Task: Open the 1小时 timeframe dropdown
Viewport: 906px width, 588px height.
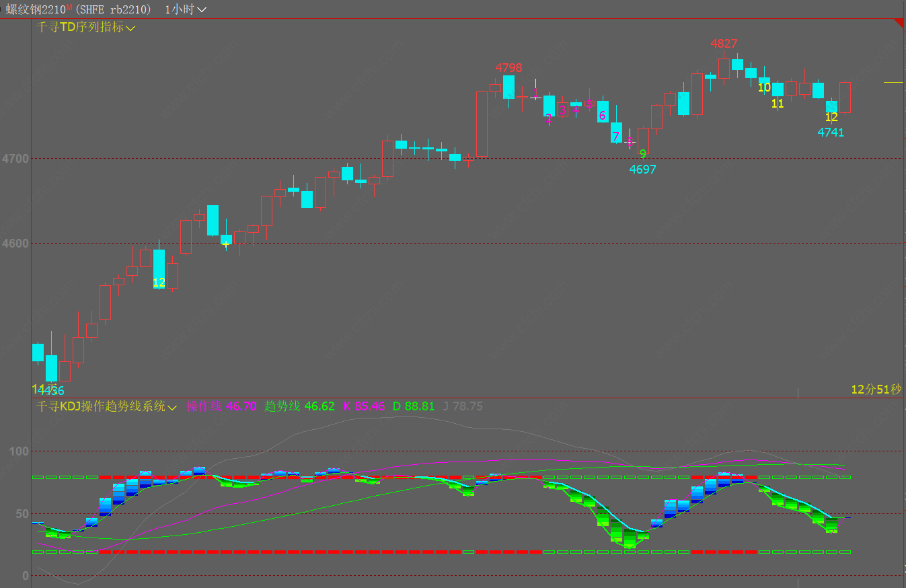Action: pyautogui.click(x=186, y=9)
